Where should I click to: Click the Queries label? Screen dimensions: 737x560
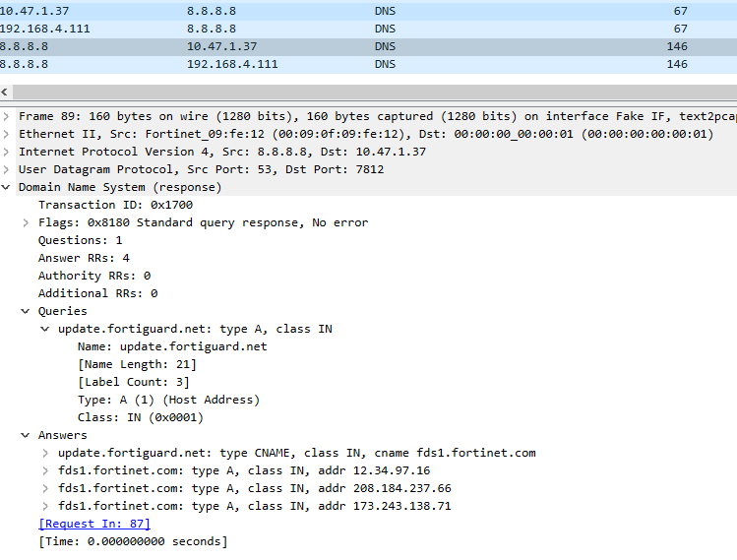click(x=63, y=311)
